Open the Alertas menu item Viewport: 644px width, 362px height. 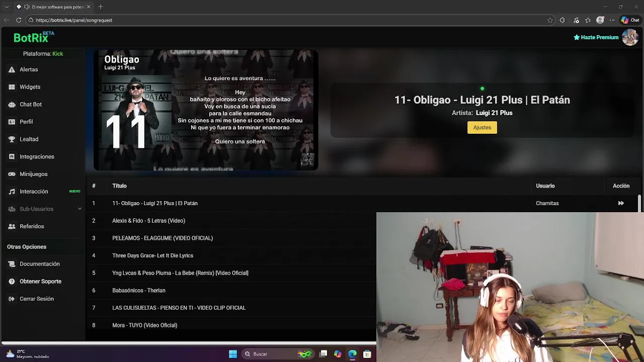[29, 69]
